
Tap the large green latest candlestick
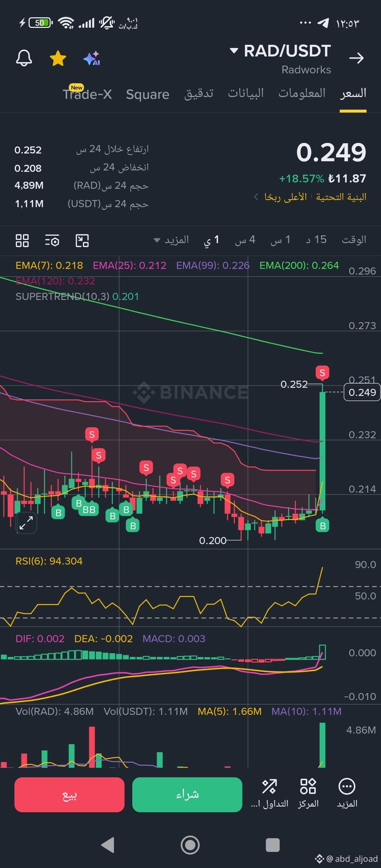click(x=322, y=451)
